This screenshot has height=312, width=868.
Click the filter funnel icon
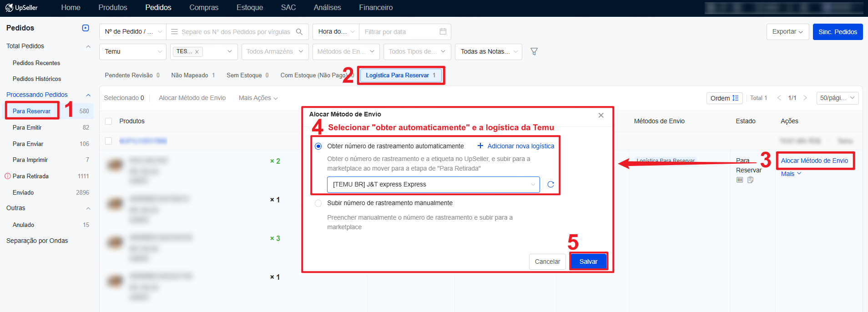[x=534, y=51]
